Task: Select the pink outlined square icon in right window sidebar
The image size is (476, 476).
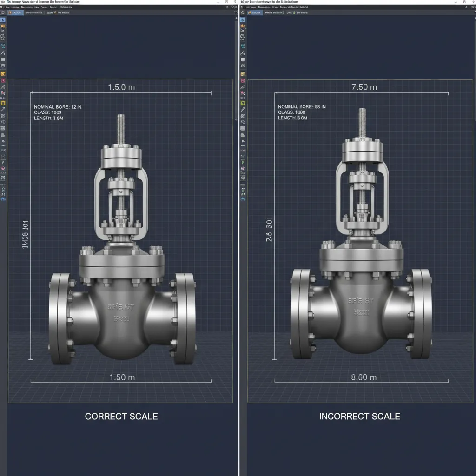Action: [243, 81]
